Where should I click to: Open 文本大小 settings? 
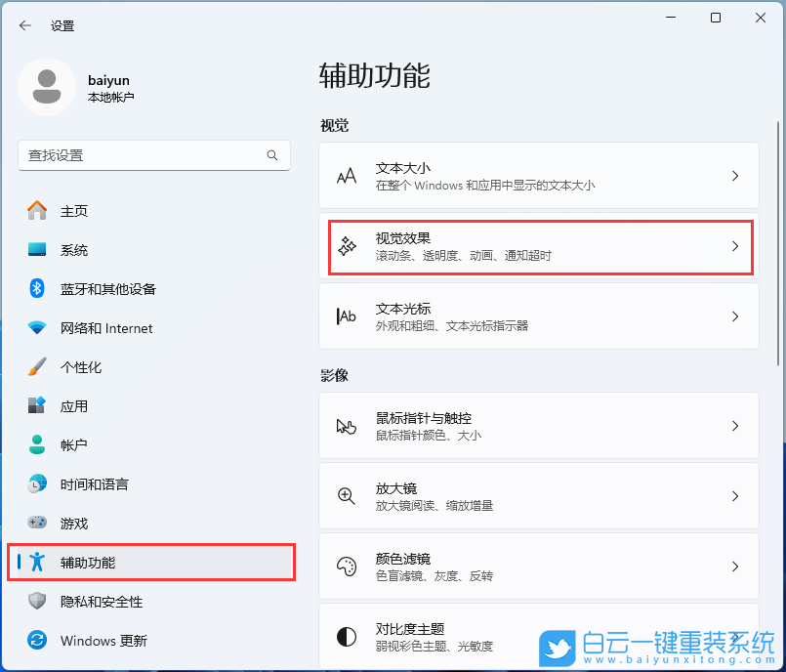[540, 176]
